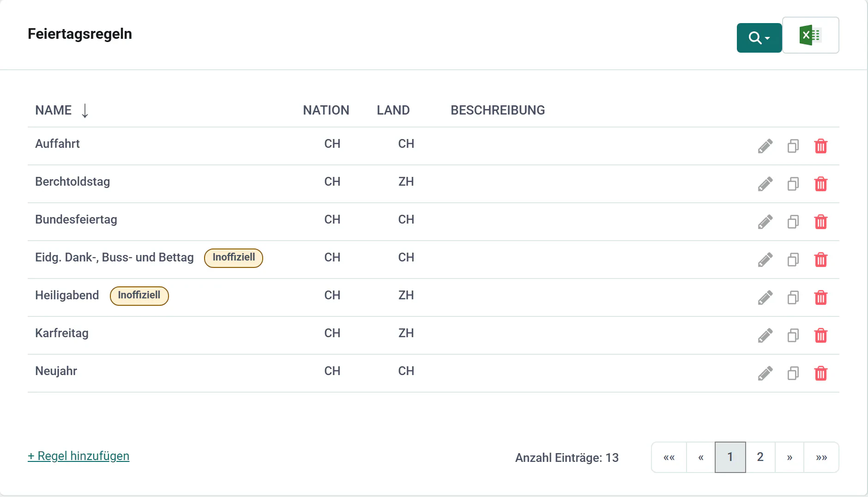The image size is (868, 497).
Task: Open page 2 of the list
Action: pyautogui.click(x=760, y=457)
